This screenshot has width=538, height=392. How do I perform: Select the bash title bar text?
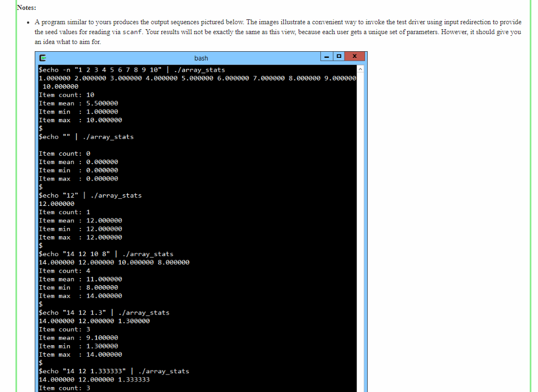pyautogui.click(x=201, y=58)
